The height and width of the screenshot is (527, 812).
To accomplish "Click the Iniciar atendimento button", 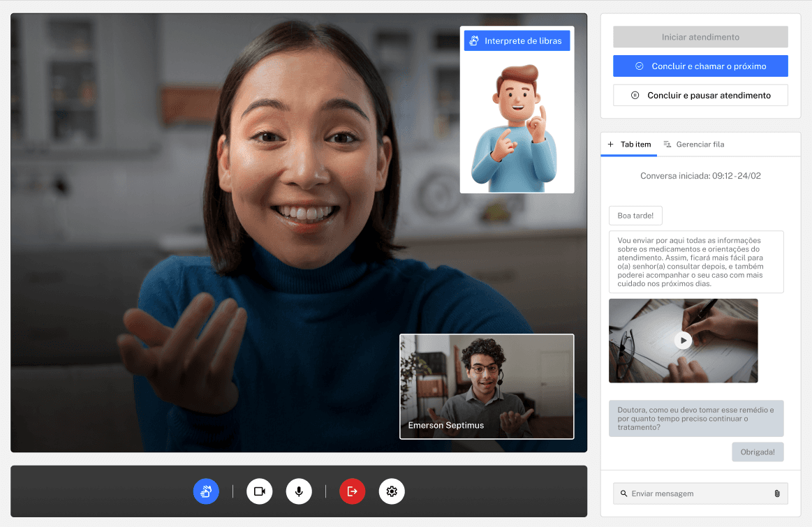I will click(700, 37).
